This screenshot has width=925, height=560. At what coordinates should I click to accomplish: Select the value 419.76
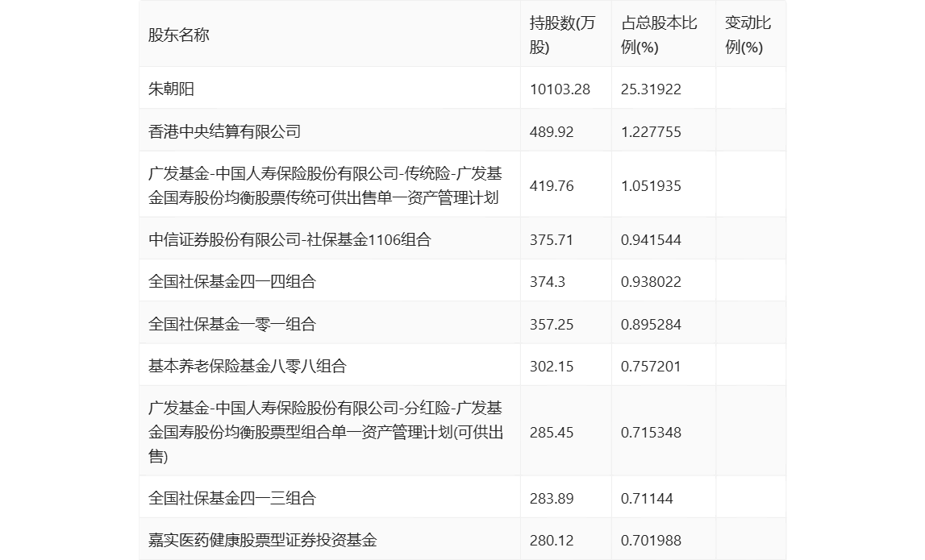click(551, 185)
